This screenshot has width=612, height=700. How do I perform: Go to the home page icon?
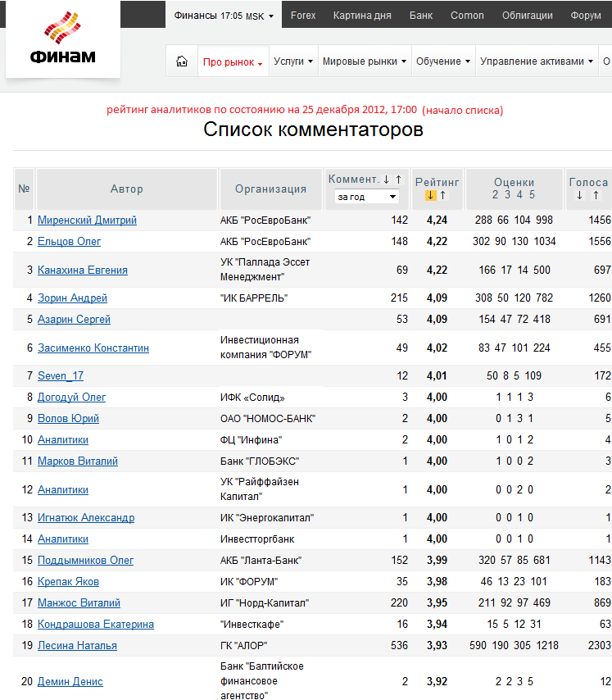click(182, 61)
